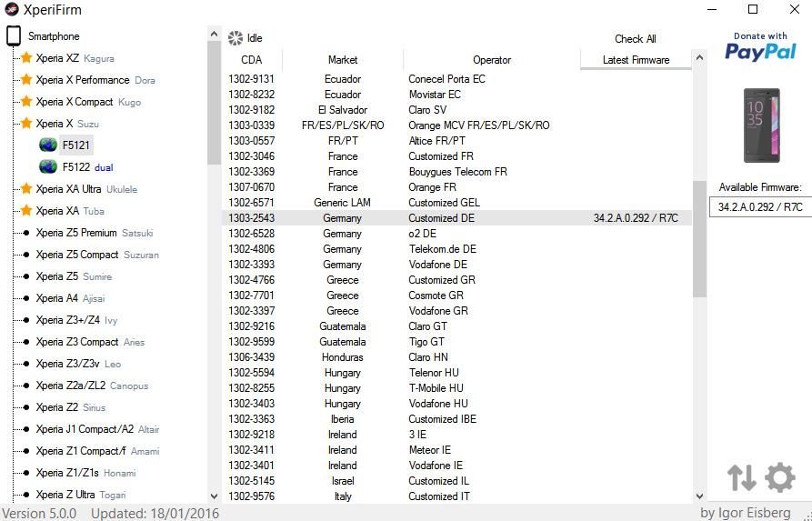
Task: Click the Idle status spinner icon
Action: 236,38
